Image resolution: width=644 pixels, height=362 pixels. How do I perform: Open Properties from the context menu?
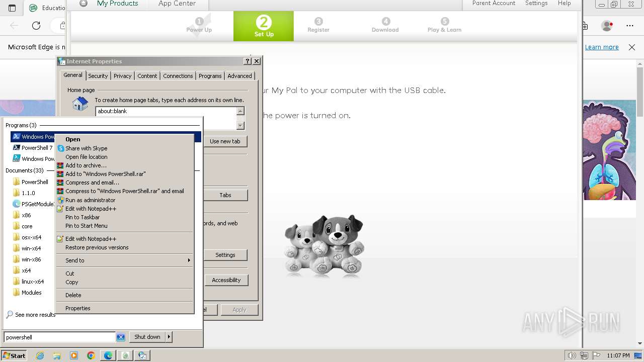(77, 308)
